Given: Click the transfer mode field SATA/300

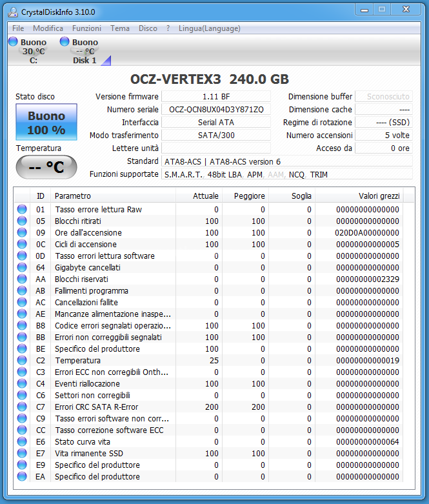Looking at the screenshot, I should click(x=216, y=136).
